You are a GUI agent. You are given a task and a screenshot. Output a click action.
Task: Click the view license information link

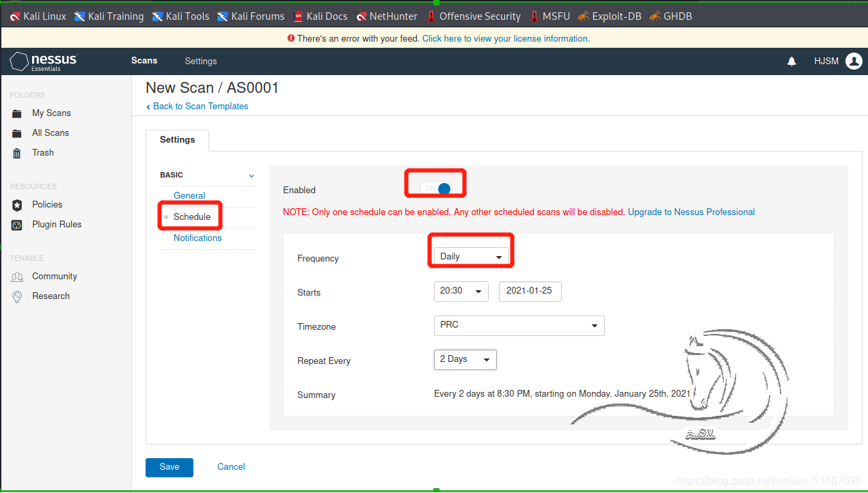pos(506,39)
